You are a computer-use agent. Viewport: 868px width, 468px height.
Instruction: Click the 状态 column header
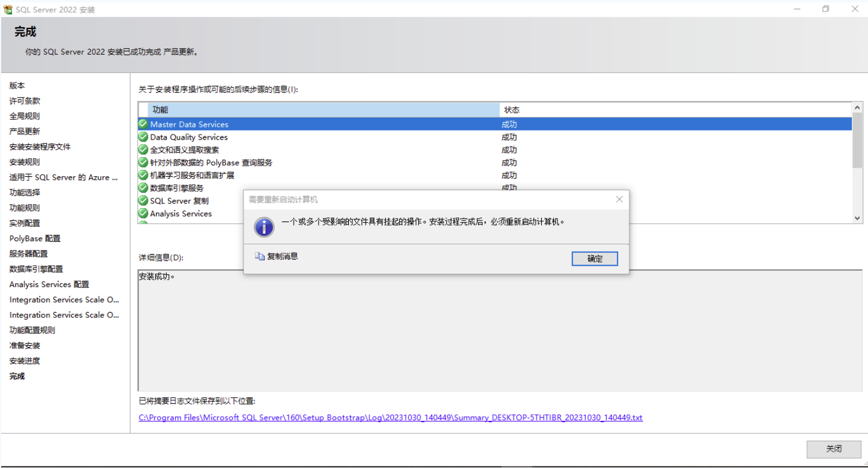[x=676, y=110]
